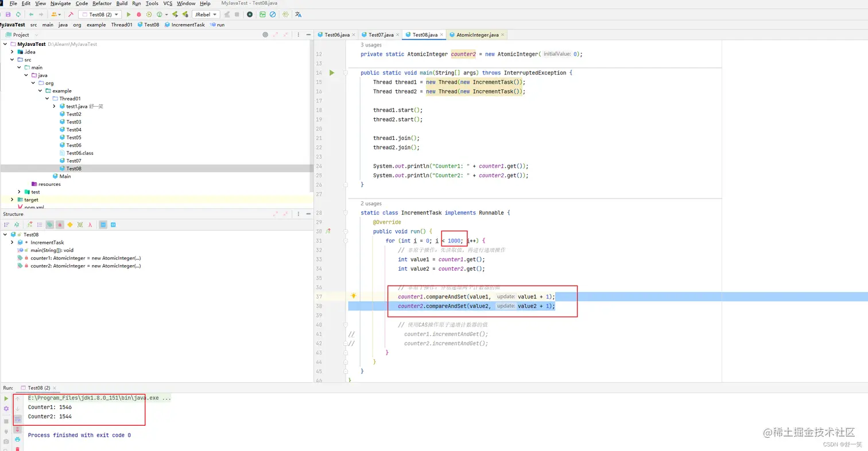Open the Build menu
This screenshot has width=868, height=451.
(122, 3)
